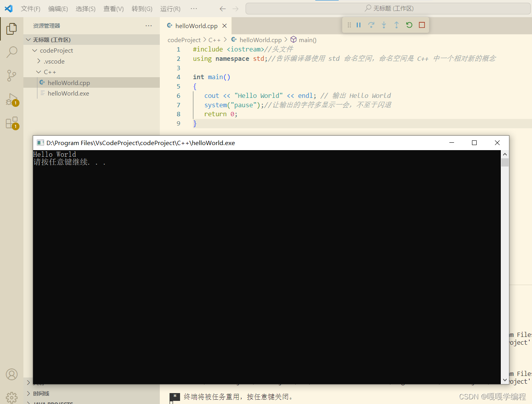Viewport: 532px width, 404px height.
Task: Click the console scrollbar up arrow
Action: click(505, 154)
